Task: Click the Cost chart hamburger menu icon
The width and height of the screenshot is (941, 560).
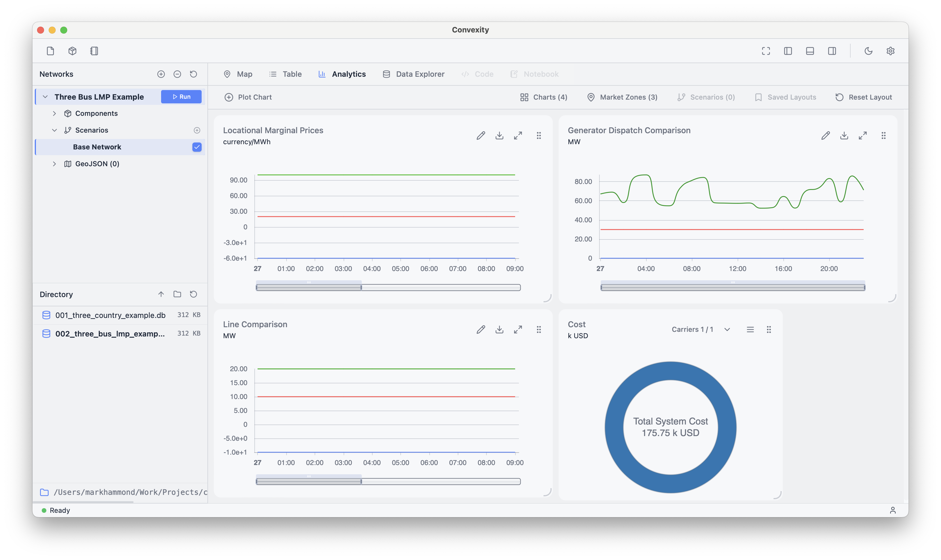Action: (750, 330)
